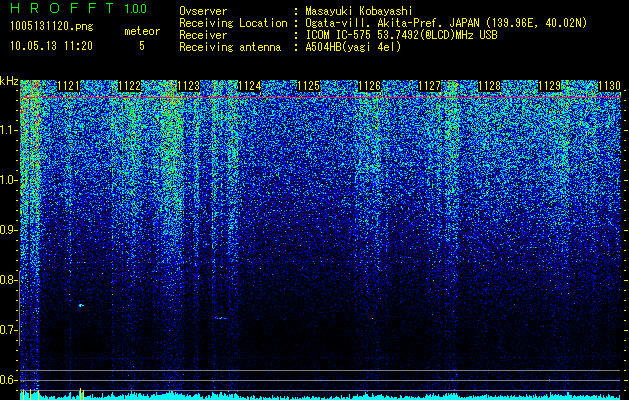Click the Ovserver label
629x400 pixels.
[203, 11]
